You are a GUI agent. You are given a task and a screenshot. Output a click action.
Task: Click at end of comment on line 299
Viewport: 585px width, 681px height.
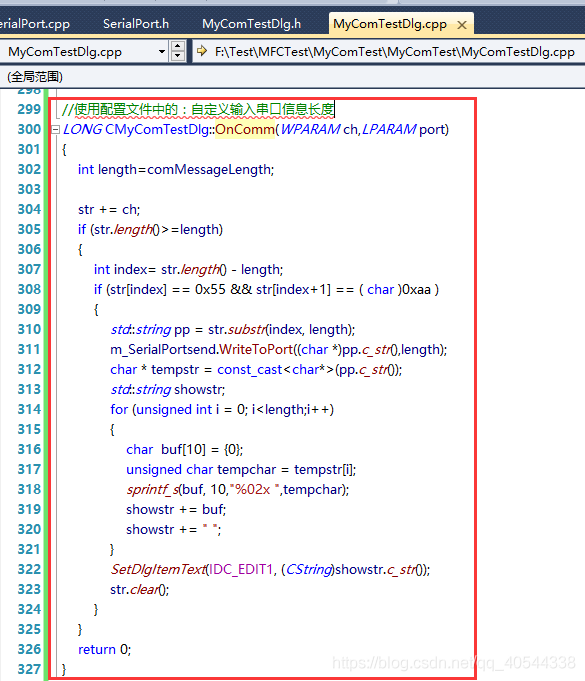[334, 109]
